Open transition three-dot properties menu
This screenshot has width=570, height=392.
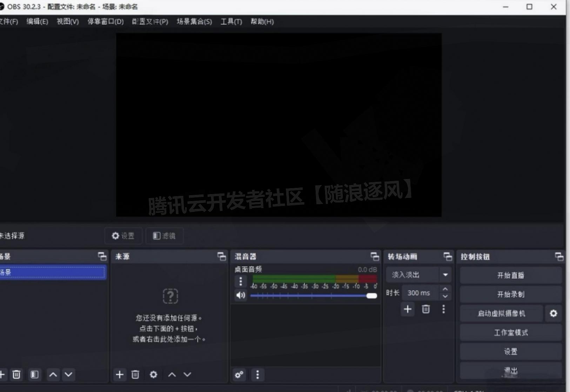[444, 309]
